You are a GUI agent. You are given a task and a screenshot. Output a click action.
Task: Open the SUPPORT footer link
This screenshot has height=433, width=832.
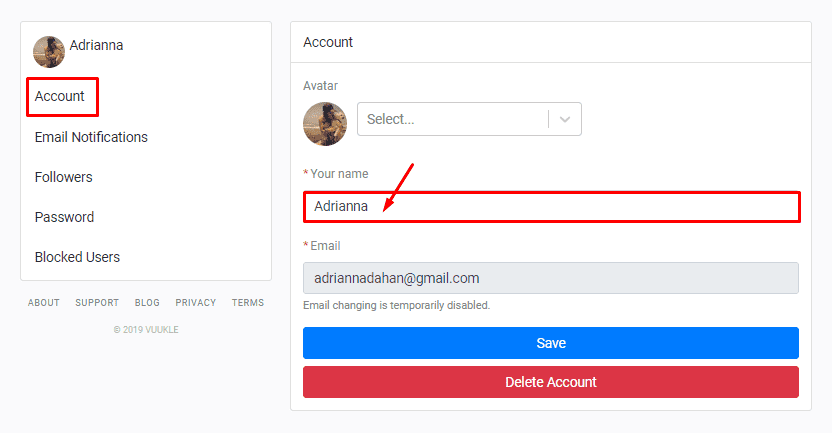pyautogui.click(x=97, y=303)
